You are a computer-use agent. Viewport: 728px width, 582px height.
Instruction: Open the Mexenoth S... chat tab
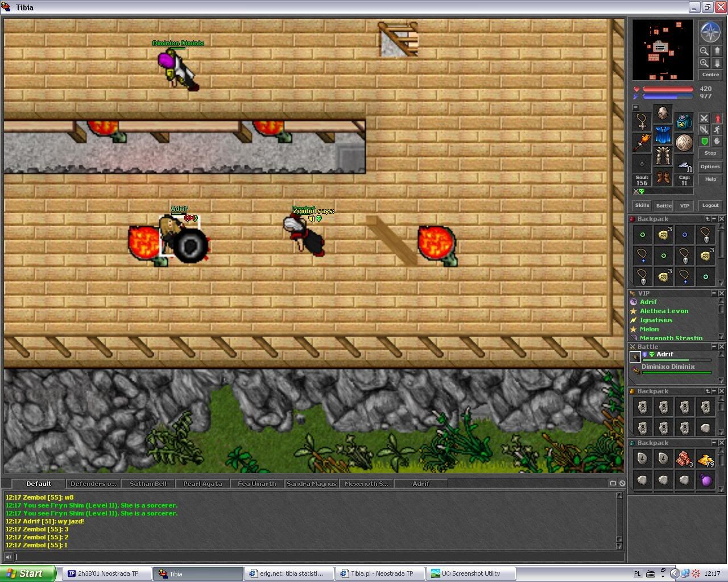366,484
